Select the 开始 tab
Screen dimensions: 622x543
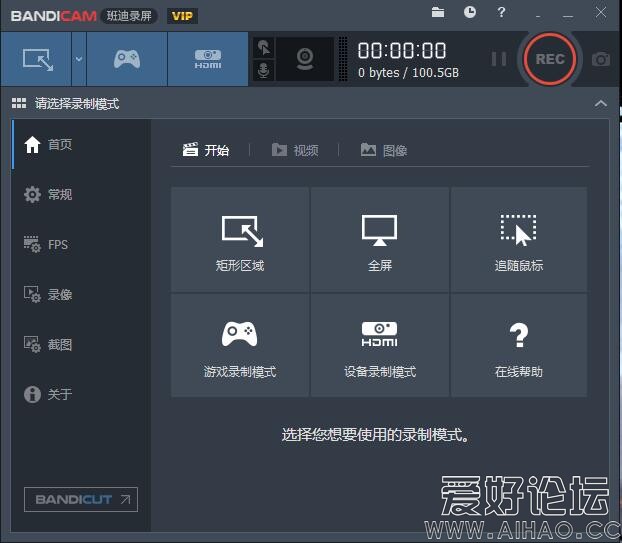tap(206, 150)
